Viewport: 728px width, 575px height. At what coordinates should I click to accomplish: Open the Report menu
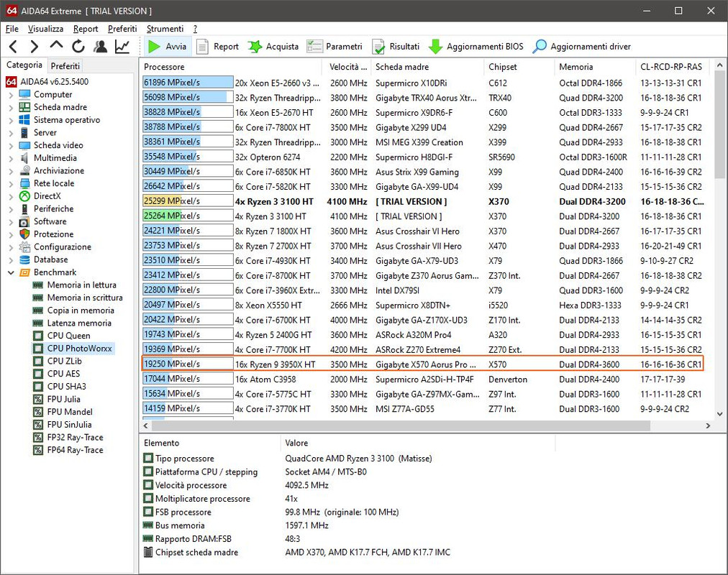86,29
